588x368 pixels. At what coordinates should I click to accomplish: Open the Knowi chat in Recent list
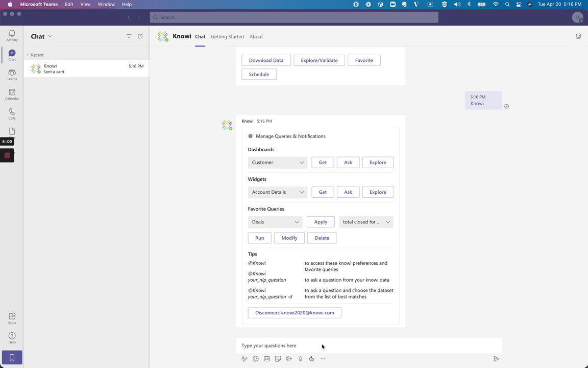click(x=87, y=68)
